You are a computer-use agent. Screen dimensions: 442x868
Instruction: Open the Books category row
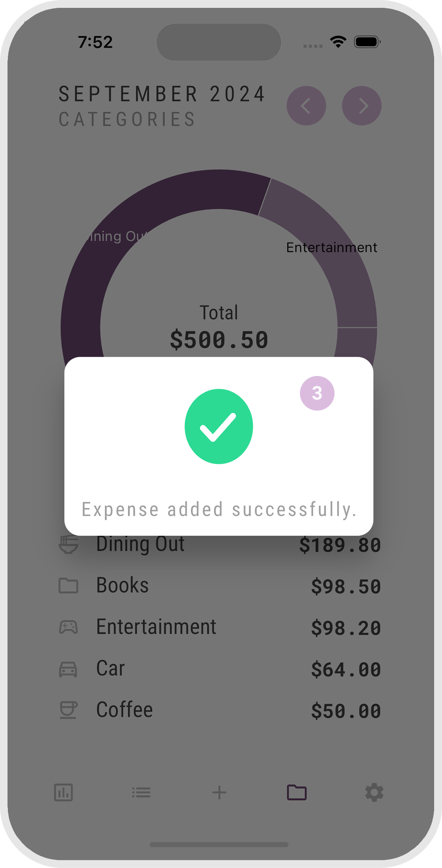pos(219,586)
